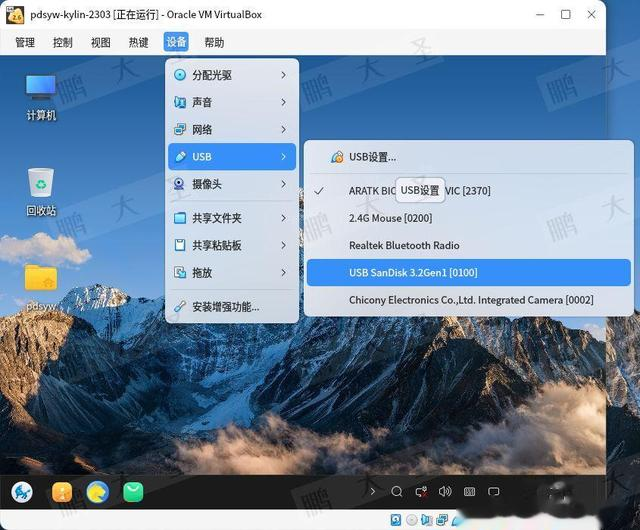Open the 热键 menu
Viewport: 640px width, 530px height.
point(138,42)
